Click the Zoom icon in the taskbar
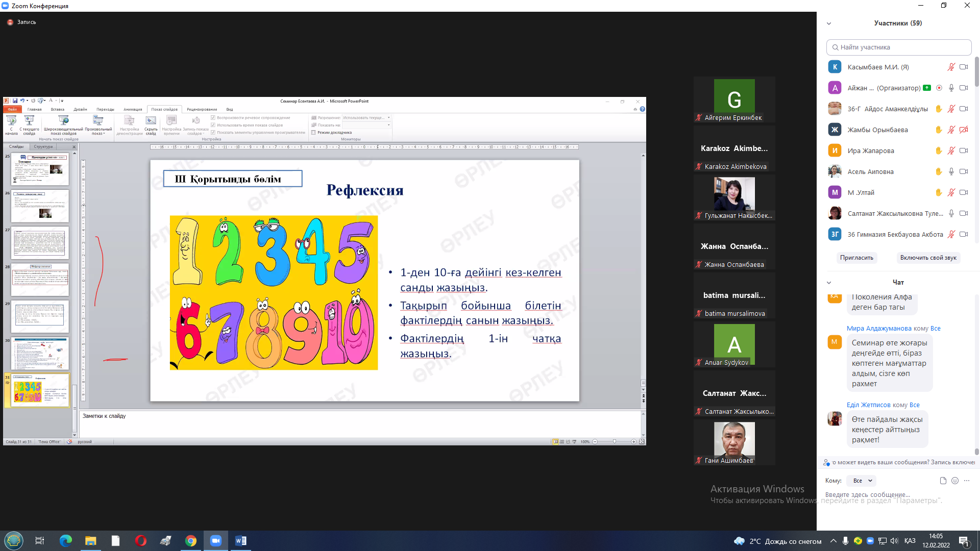The width and height of the screenshot is (980, 551). (216, 541)
